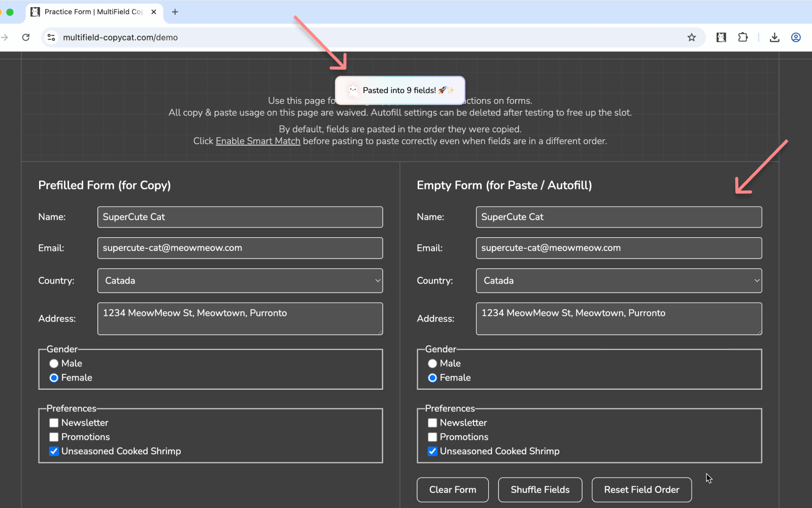Click the Clear Form button

point(452,489)
